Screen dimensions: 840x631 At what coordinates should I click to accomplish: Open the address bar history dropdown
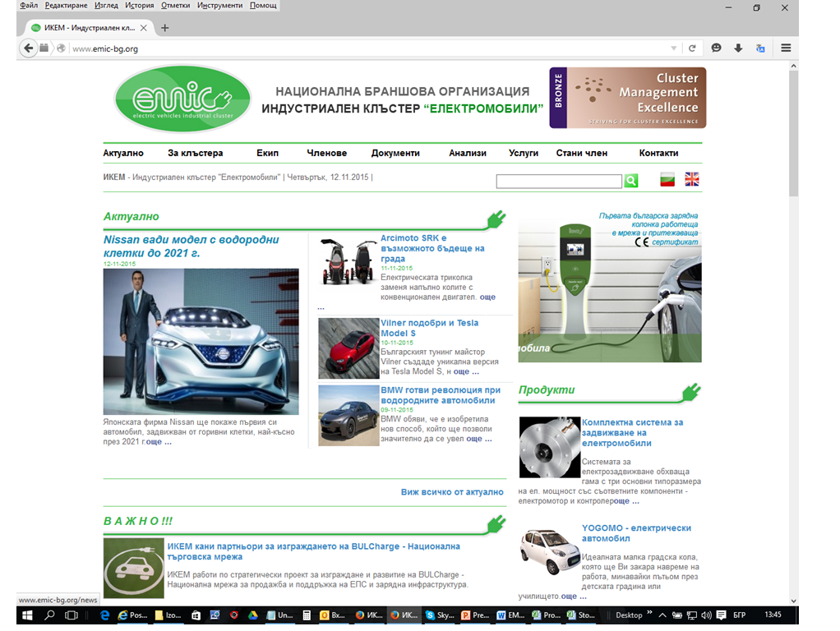click(x=673, y=48)
